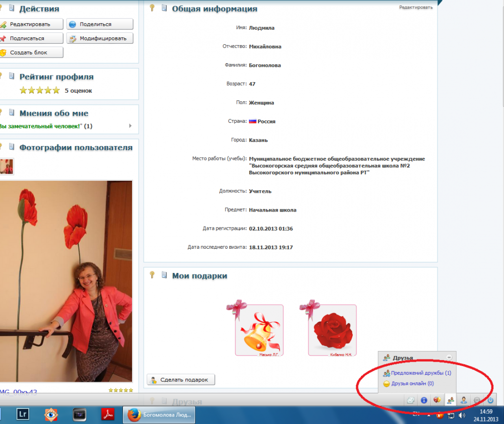Image resolution: width=504 pixels, height=424 pixels.
Task: Click friends icon in Друзья popup header
Action: coord(387,358)
